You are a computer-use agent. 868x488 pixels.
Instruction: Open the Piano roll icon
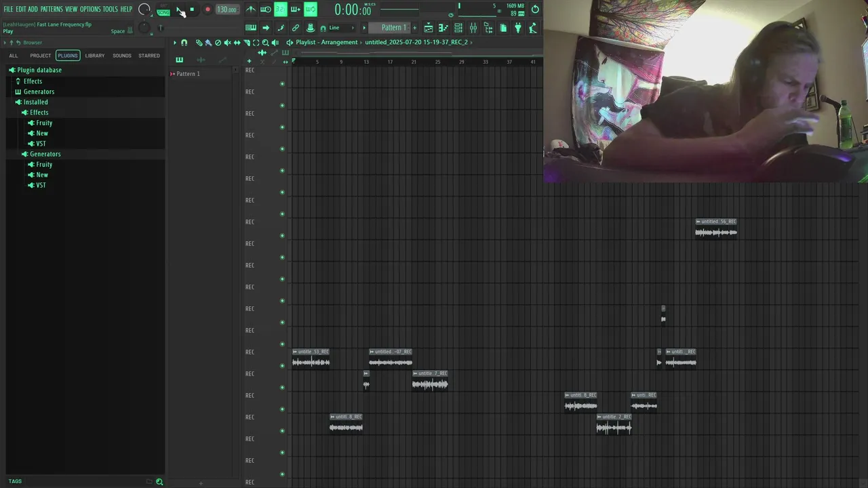click(443, 28)
